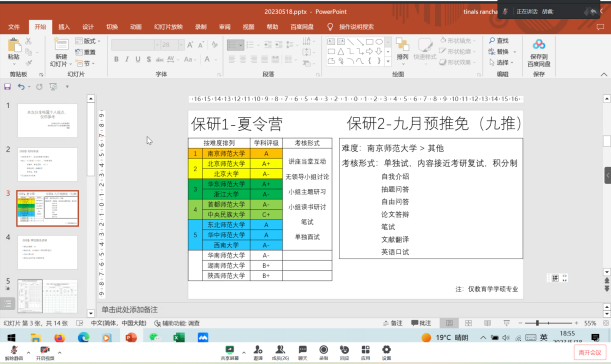Switch to the Design (设计) tab
The image size is (611, 364).
[88, 27]
